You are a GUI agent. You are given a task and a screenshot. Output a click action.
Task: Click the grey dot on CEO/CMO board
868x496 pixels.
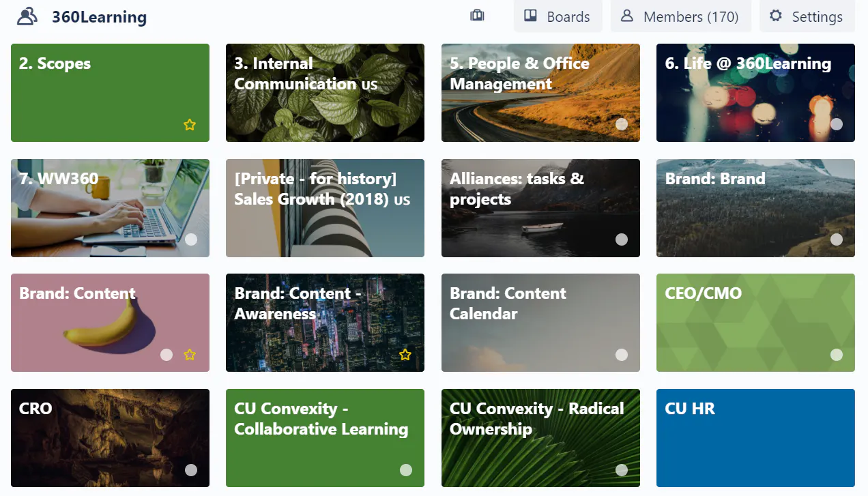tap(837, 355)
